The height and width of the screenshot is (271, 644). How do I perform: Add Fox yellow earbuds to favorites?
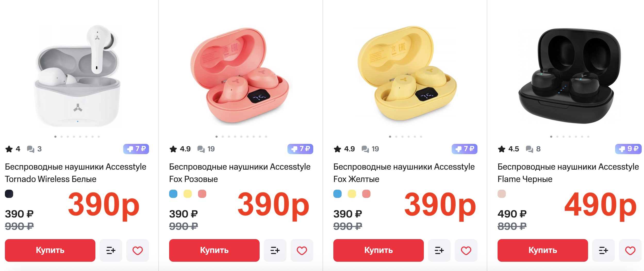(466, 250)
